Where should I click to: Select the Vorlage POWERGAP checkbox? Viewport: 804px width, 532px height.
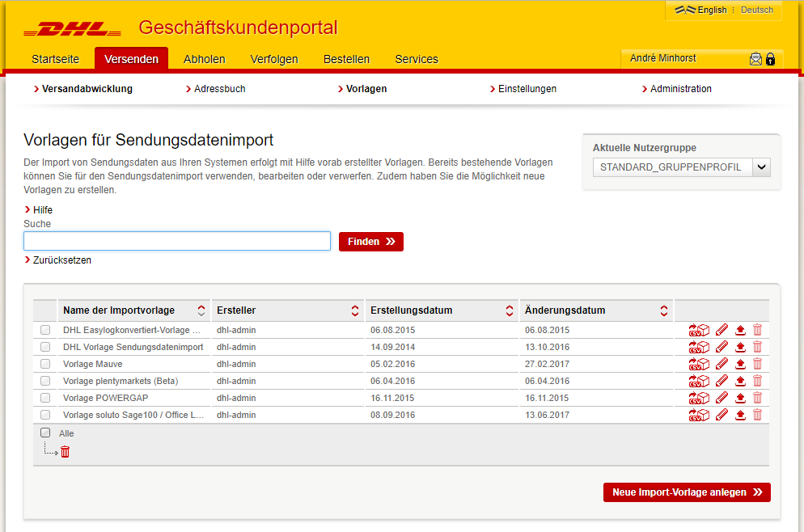[x=45, y=398]
